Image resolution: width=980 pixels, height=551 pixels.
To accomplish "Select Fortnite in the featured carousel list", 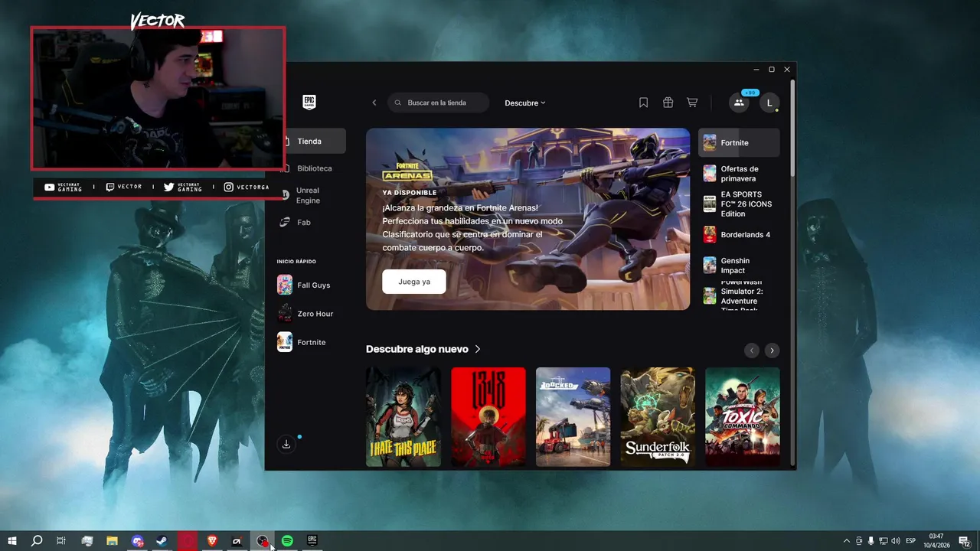I will coord(739,142).
